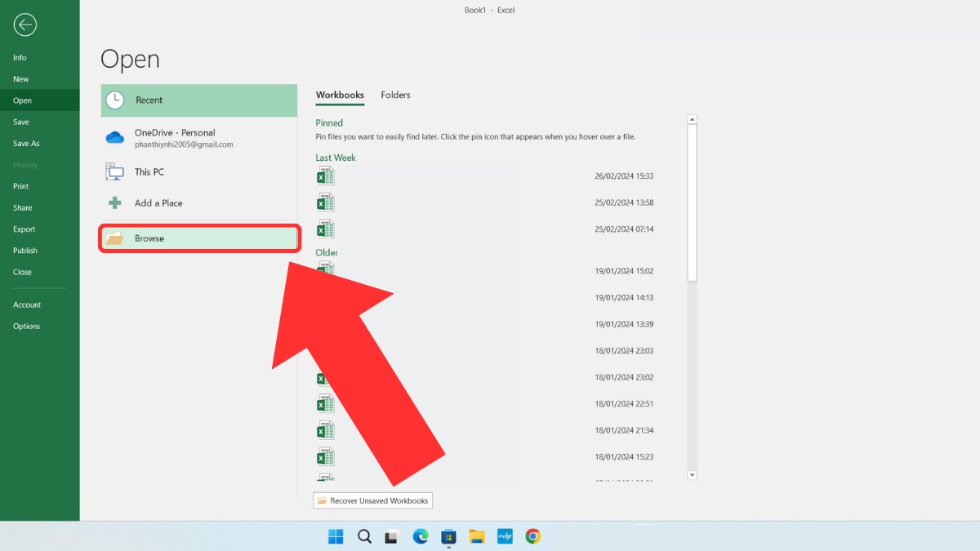Select the OneDrive - Personal cloud icon

click(114, 137)
